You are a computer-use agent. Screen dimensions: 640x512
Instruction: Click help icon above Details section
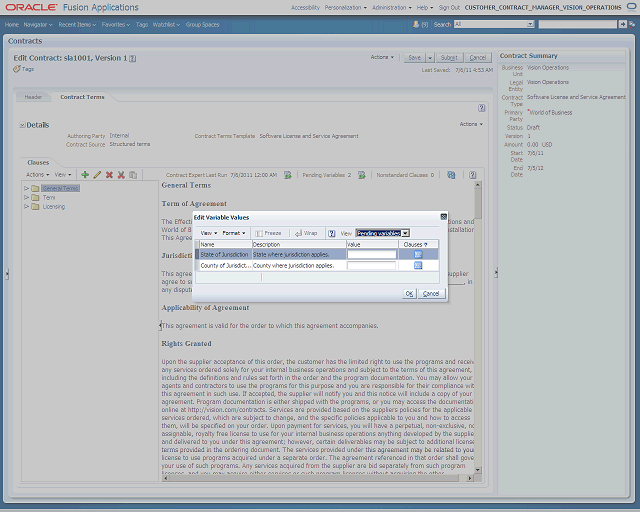pos(482,108)
